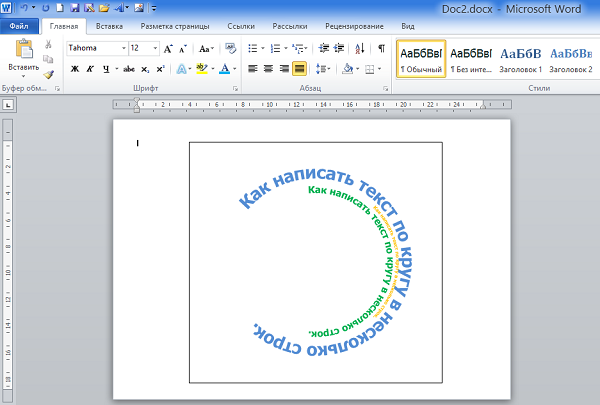Decrease font size with shrink font icon

click(x=183, y=49)
